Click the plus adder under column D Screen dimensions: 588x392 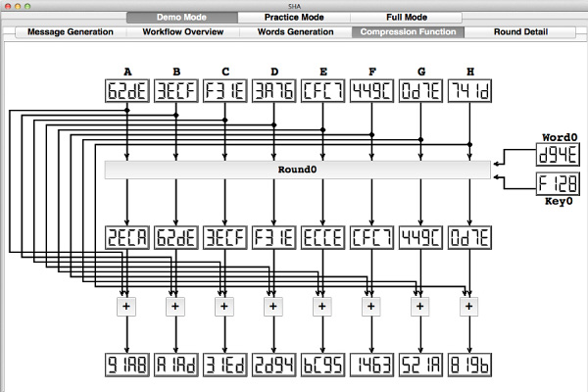[273, 306]
